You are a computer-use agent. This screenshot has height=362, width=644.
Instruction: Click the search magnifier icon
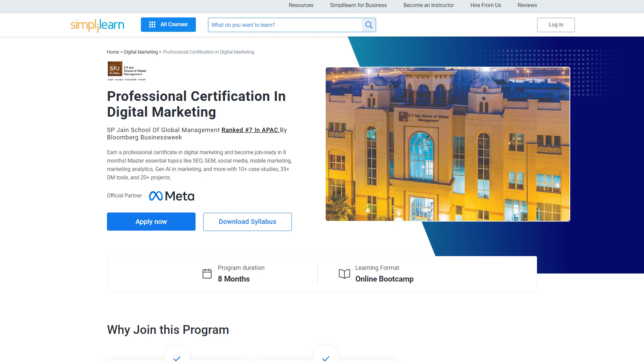(x=369, y=25)
